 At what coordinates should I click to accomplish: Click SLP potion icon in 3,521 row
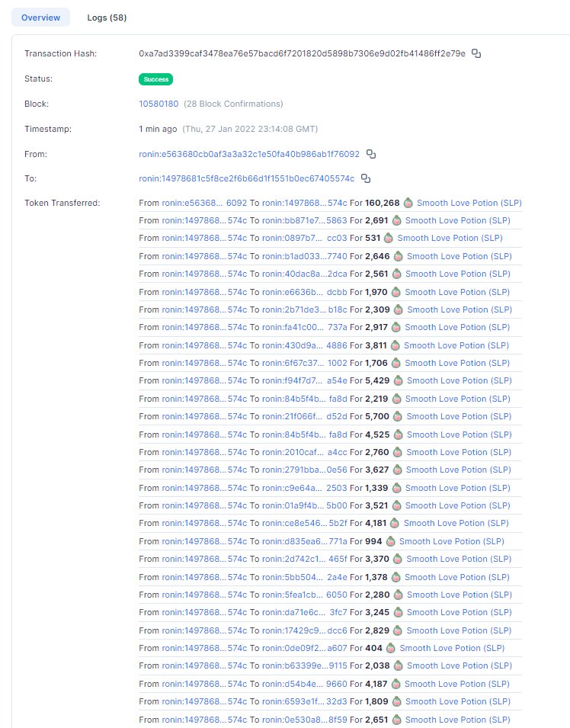tap(396, 505)
